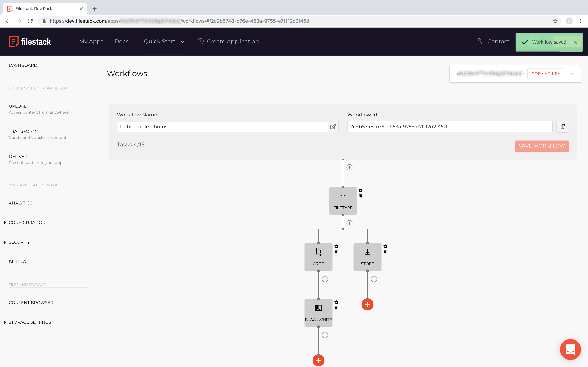Open the Quick Start dropdown
The image size is (588, 367).
coord(164,42)
